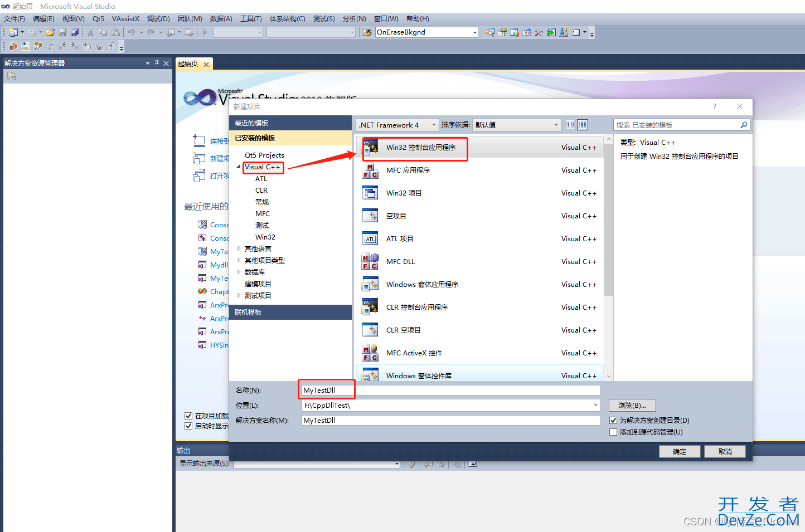Viewport: 805px width, 532px height.
Task: Click the properties icon in Solution Explorer panel
Action: (12, 76)
